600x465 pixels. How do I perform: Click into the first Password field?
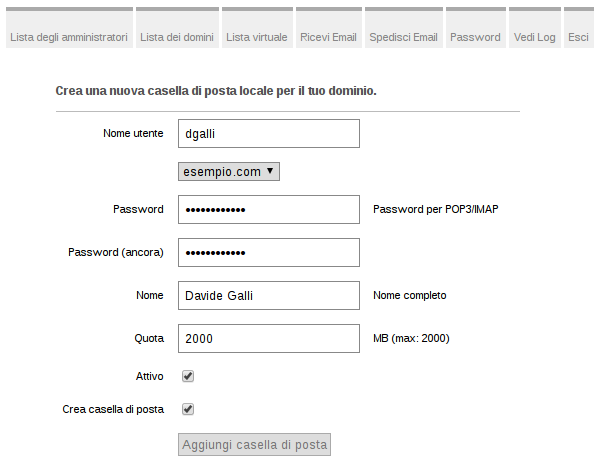coord(268,210)
